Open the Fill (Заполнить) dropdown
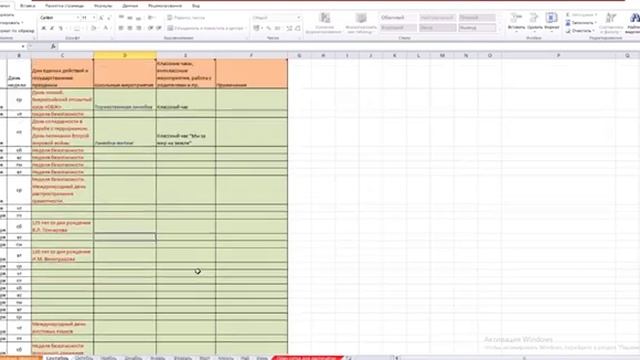 pyautogui.click(x=581, y=23)
